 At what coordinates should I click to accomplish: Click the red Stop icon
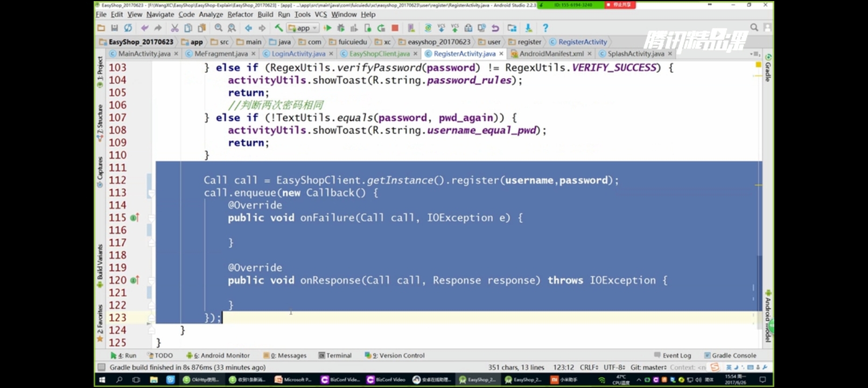(x=395, y=28)
